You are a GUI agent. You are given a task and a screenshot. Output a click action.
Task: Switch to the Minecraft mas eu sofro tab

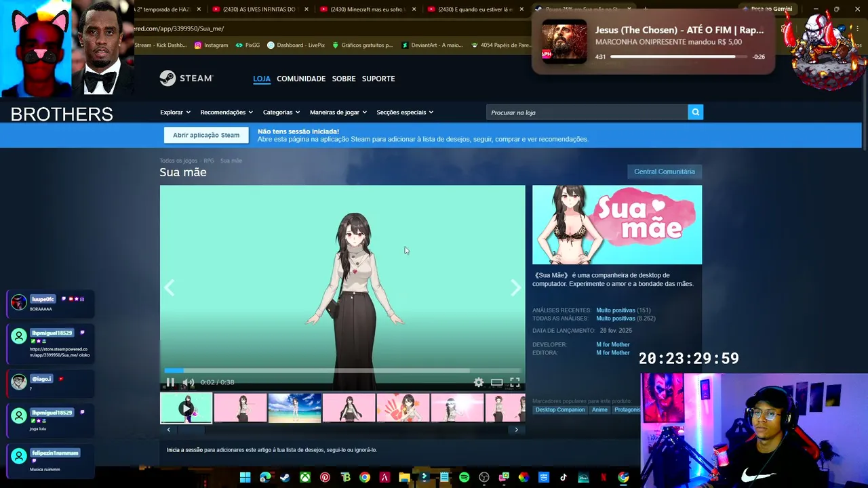click(367, 9)
